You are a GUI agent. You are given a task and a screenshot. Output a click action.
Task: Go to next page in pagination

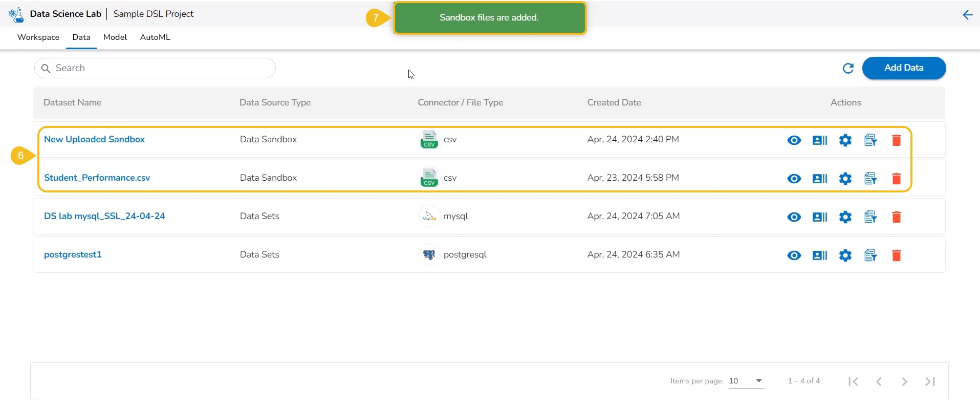[x=904, y=381]
